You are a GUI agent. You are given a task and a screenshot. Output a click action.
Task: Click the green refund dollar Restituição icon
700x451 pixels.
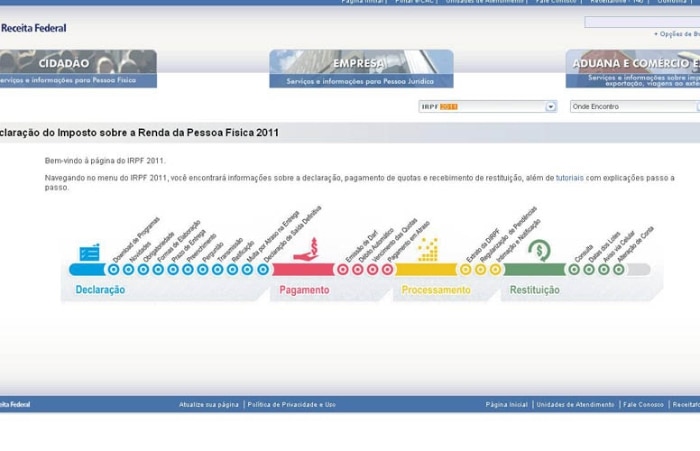[539, 251]
